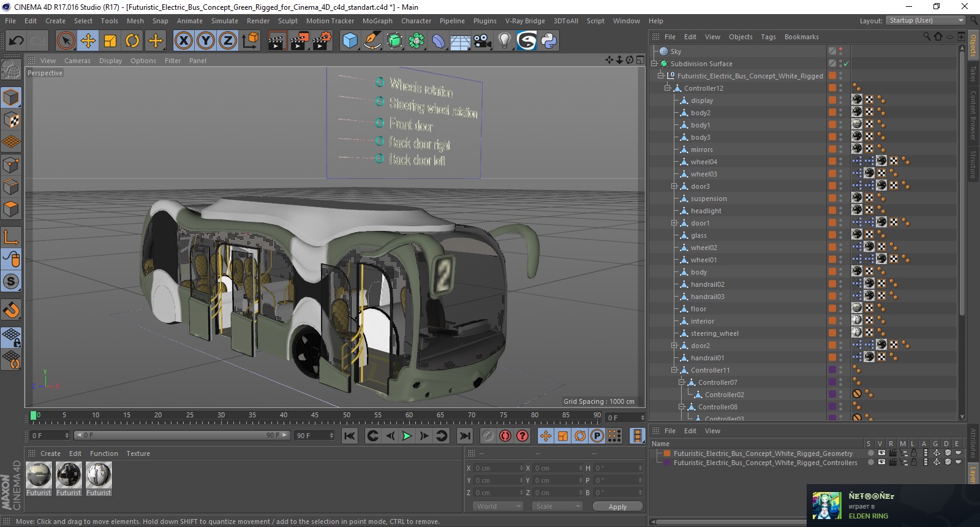Open the Python script icon

[x=549, y=41]
